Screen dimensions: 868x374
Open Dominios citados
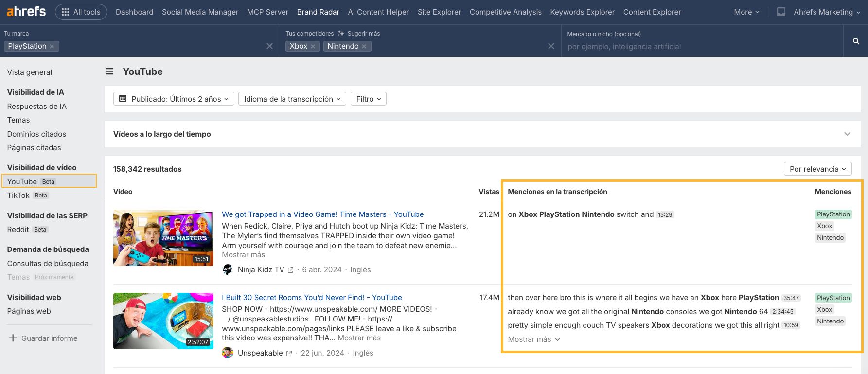[36, 134]
